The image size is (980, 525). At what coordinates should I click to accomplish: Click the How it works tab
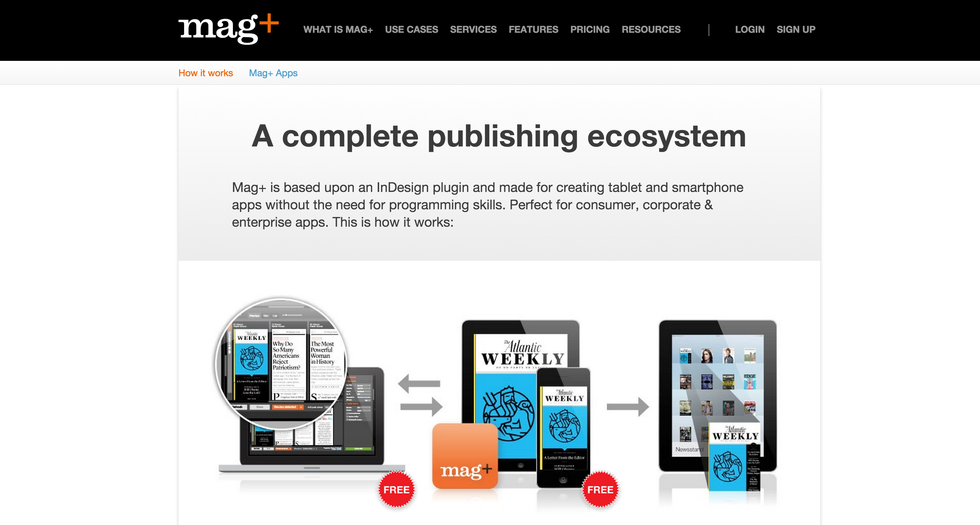pyautogui.click(x=206, y=73)
